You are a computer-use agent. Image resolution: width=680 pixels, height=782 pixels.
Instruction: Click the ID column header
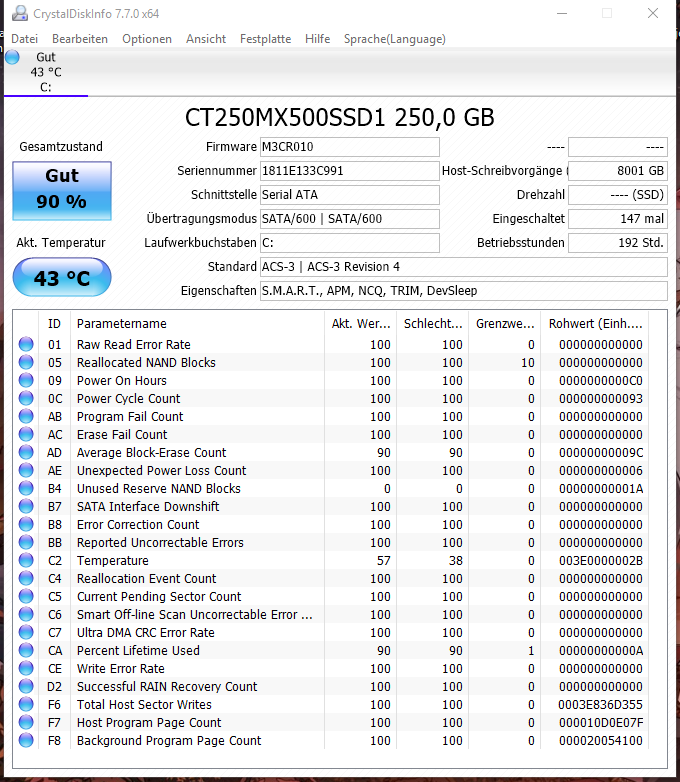54,324
